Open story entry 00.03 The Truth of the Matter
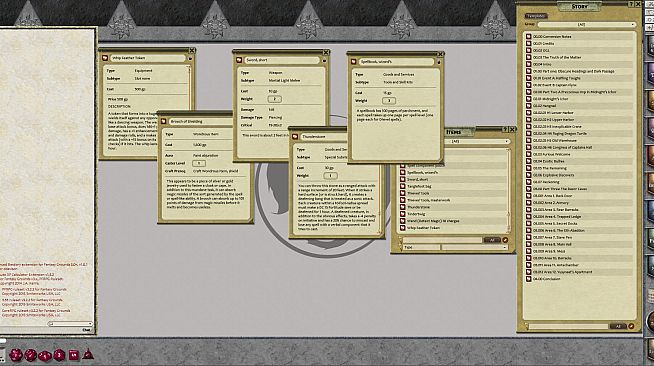This screenshot has width=654, height=366. (x=528, y=57)
